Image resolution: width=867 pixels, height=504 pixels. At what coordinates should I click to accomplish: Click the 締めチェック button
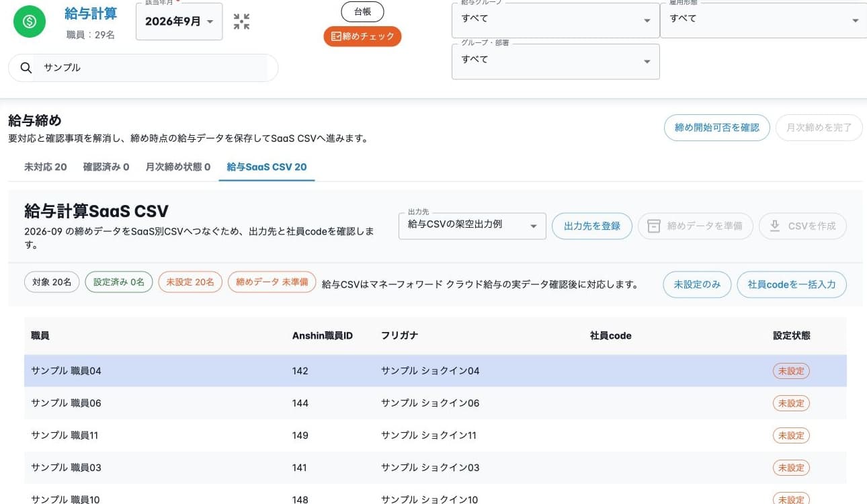click(x=362, y=36)
